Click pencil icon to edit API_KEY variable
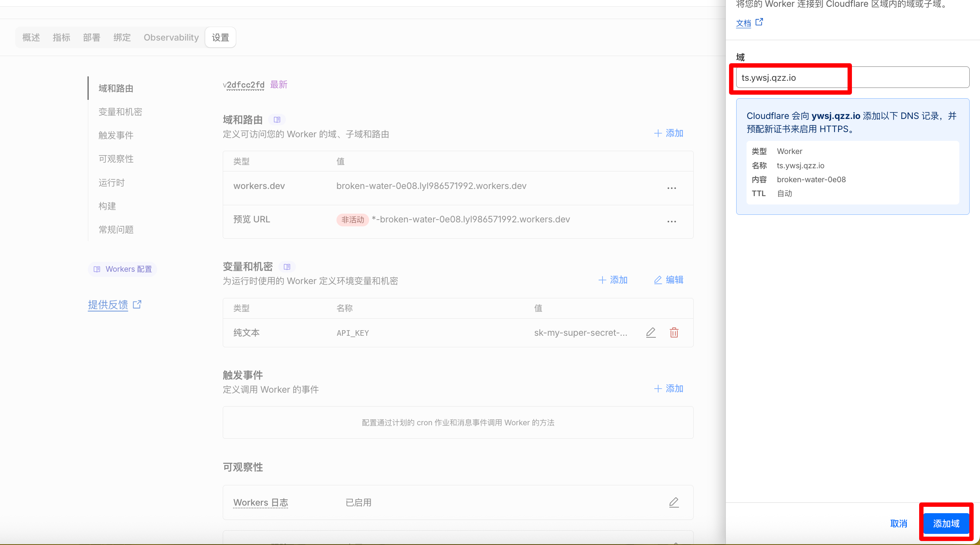980x545 pixels. coord(651,333)
